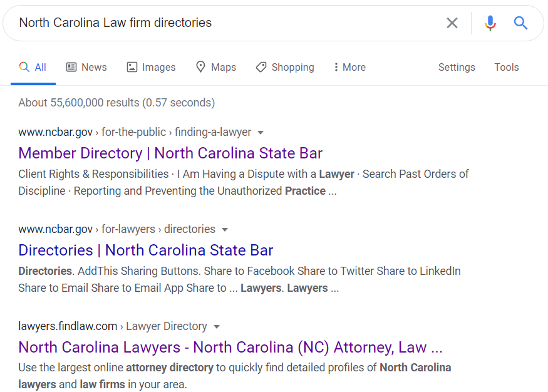Viewport: 548px width, 392px height.
Task: Open options arrow beside findlaw Lawyer Directory
Action: click(216, 327)
